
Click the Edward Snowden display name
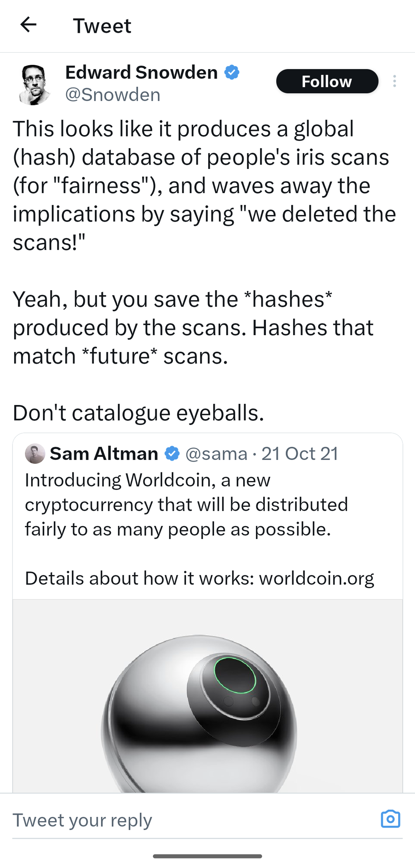click(x=141, y=73)
